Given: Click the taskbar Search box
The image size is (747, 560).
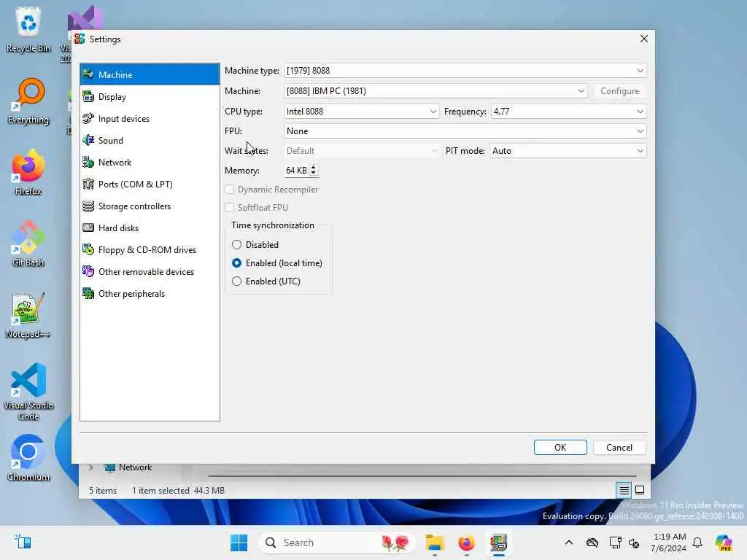Looking at the screenshot, I should (x=337, y=542).
